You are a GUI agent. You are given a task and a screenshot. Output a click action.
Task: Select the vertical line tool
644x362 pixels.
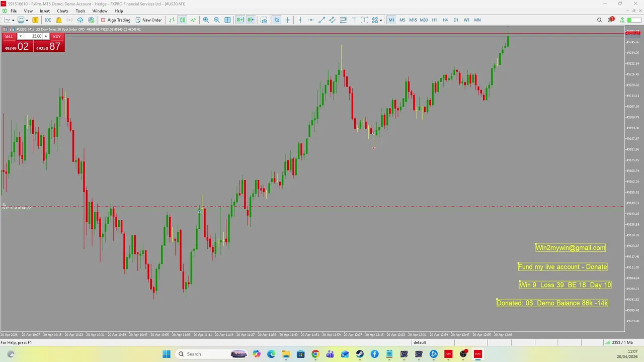[300, 20]
